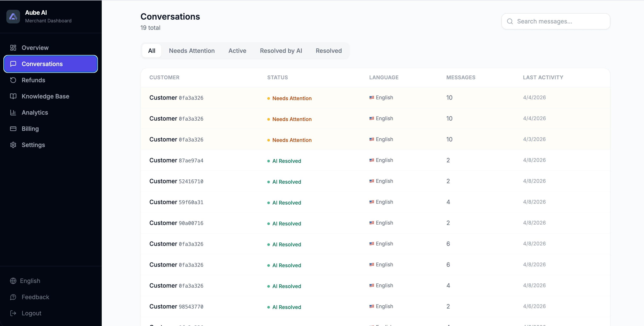The width and height of the screenshot is (644, 326).
Task: Show the Resolved tab
Action: (329, 51)
